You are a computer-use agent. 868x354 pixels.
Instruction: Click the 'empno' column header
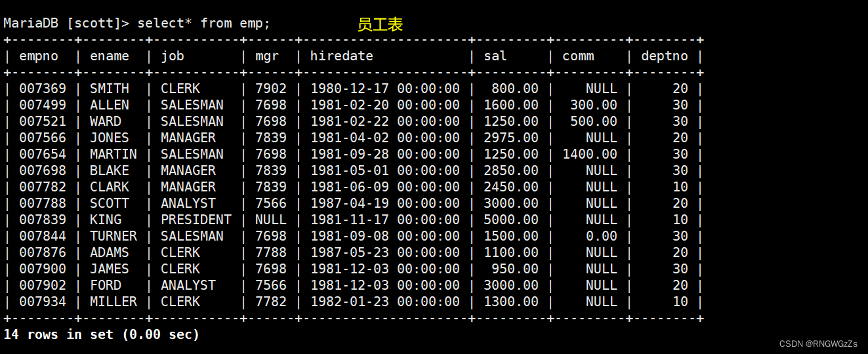tap(39, 56)
